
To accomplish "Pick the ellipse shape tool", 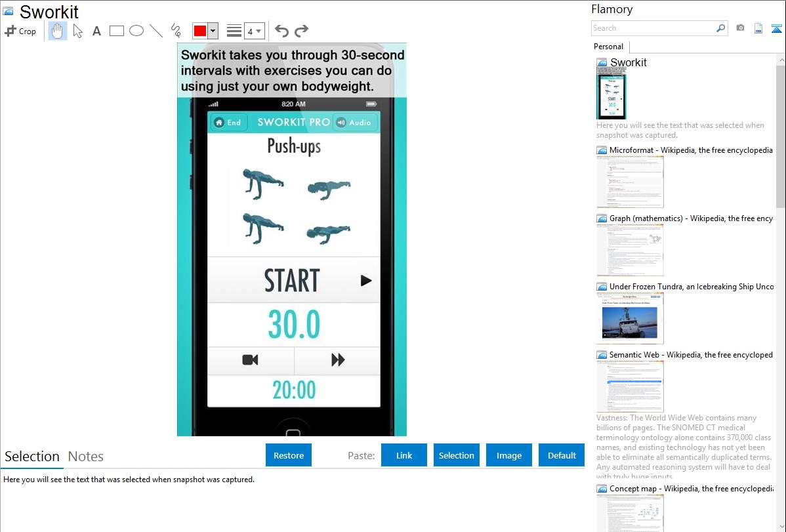I will 136,31.
